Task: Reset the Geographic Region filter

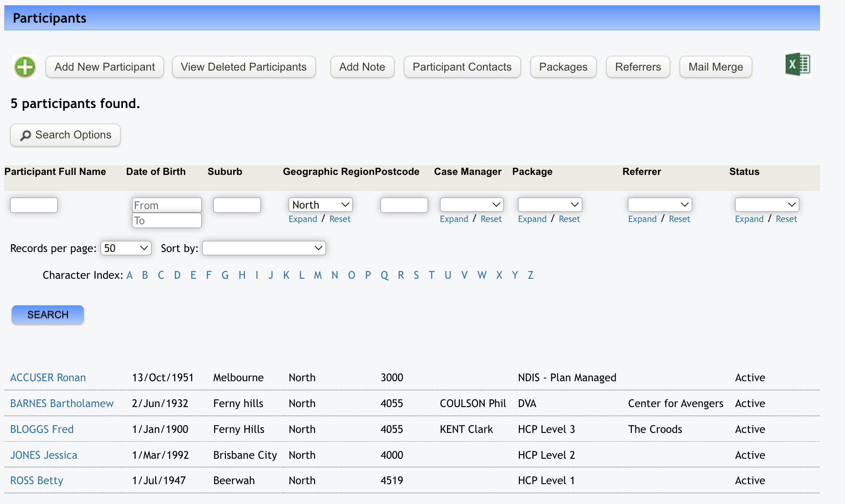Action: point(340,219)
